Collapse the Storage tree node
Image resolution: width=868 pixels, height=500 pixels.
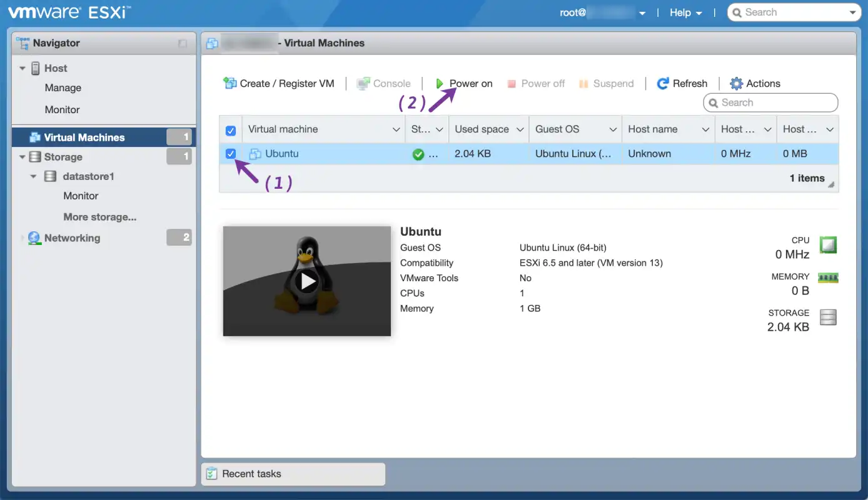22,157
